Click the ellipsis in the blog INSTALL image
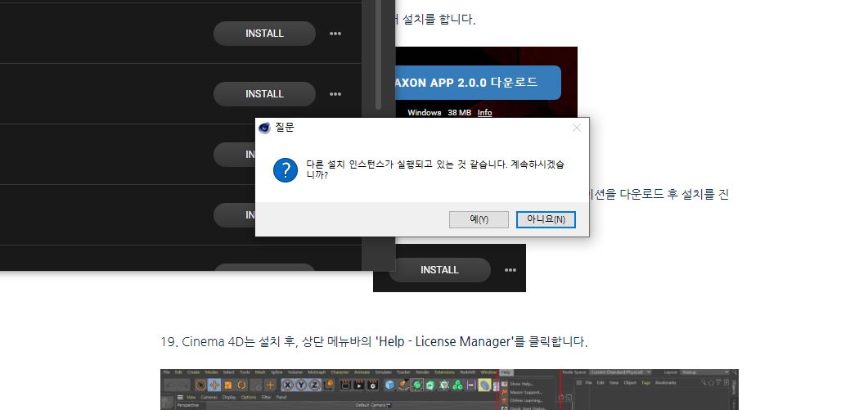The image size is (868, 410). (510, 270)
